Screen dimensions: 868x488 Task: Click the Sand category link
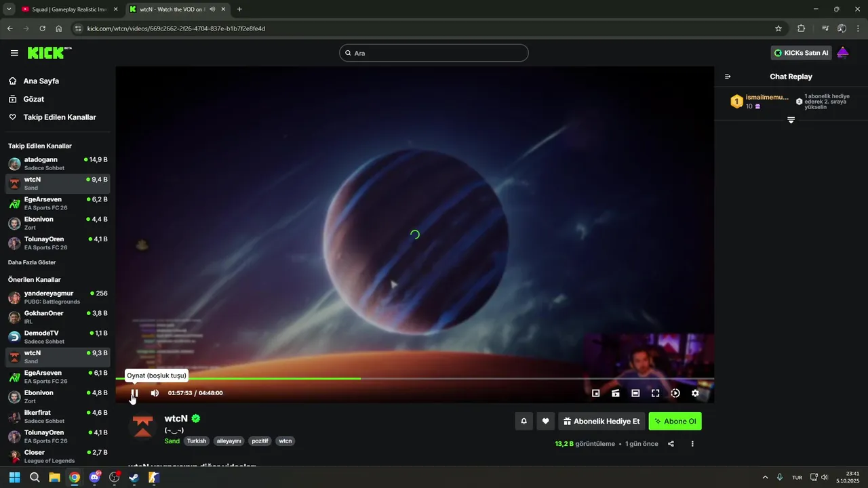point(172,441)
